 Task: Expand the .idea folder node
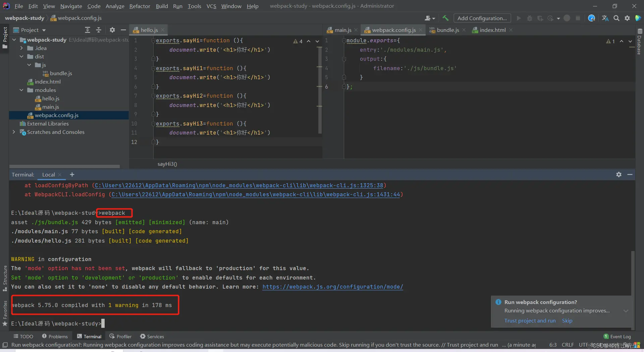pyautogui.click(x=21, y=48)
